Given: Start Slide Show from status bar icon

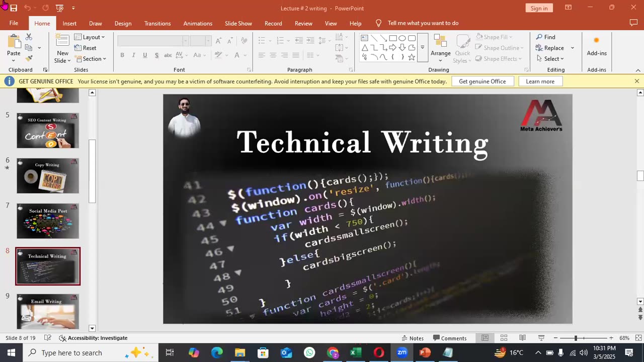Looking at the screenshot, I should (x=541, y=338).
